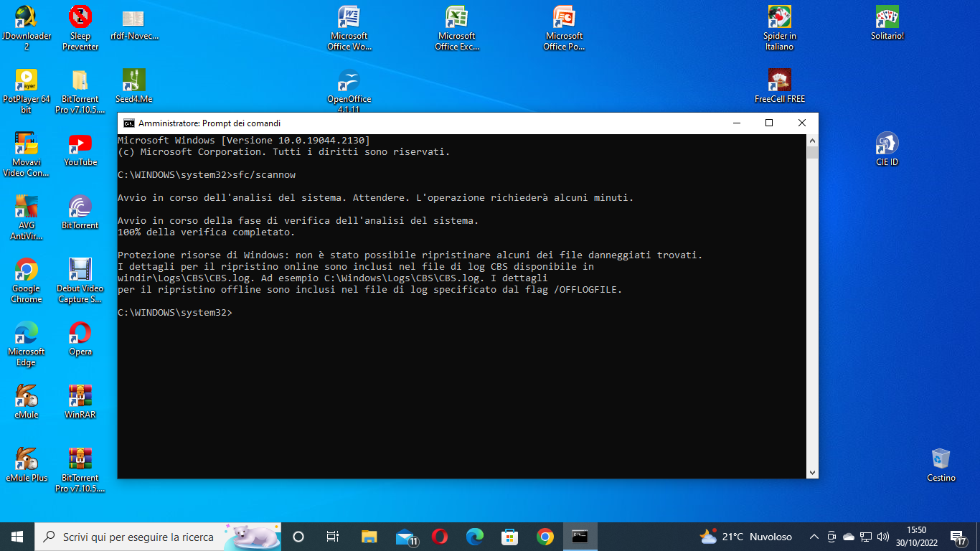Viewport: 980px width, 551px height.
Task: Click the Microsoft Windows version line
Action: [x=244, y=141]
